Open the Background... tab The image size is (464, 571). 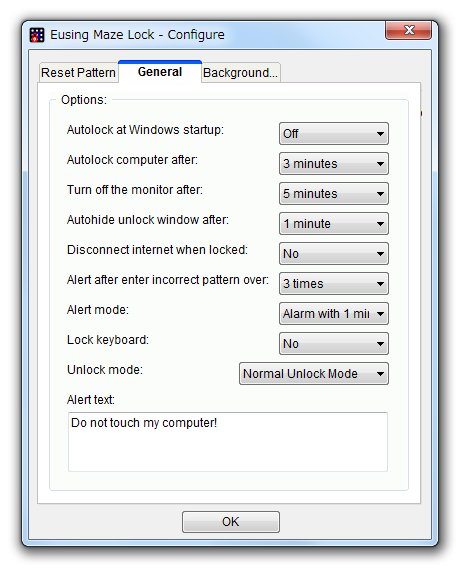click(x=240, y=72)
